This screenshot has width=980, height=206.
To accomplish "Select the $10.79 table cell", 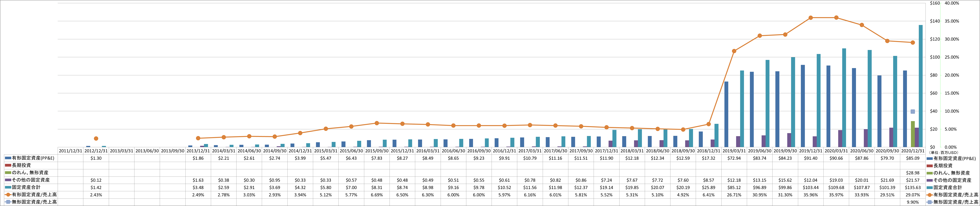I will coord(530,158).
